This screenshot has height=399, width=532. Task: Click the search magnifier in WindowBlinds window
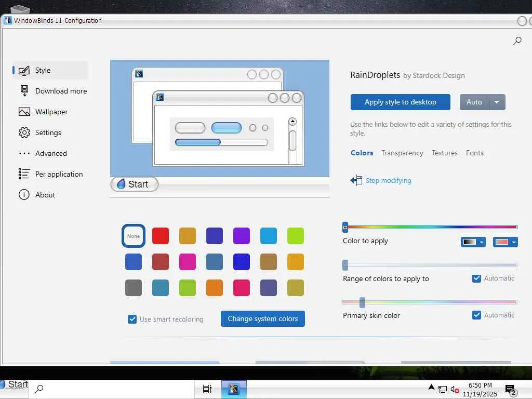click(x=517, y=41)
